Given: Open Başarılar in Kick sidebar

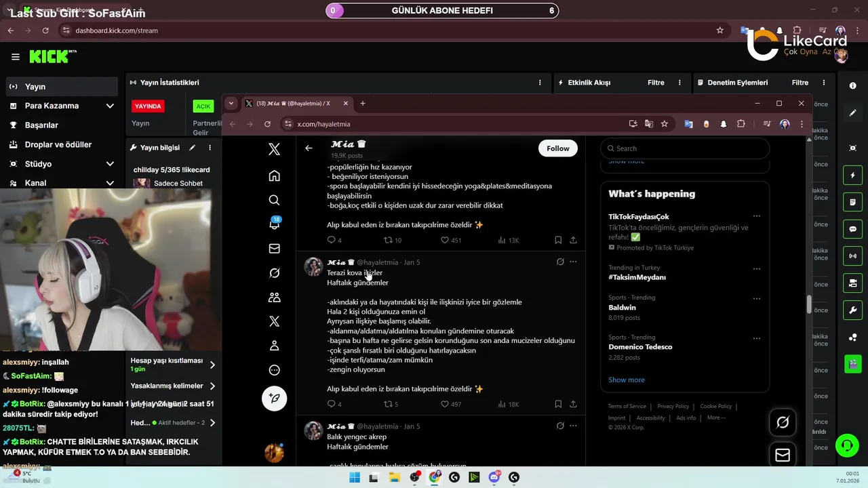Looking at the screenshot, I should point(62,125).
